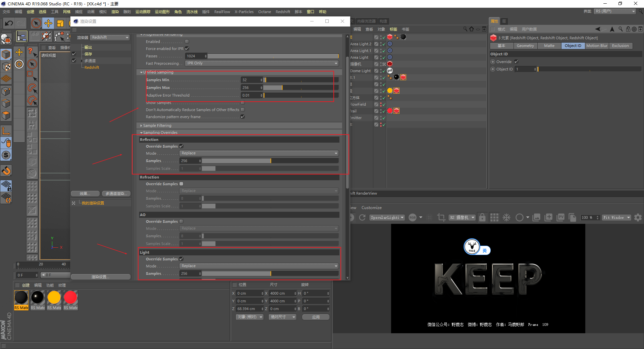Enable Refraction Override Samples checkbox
This screenshot has height=349, width=644.
tap(181, 184)
